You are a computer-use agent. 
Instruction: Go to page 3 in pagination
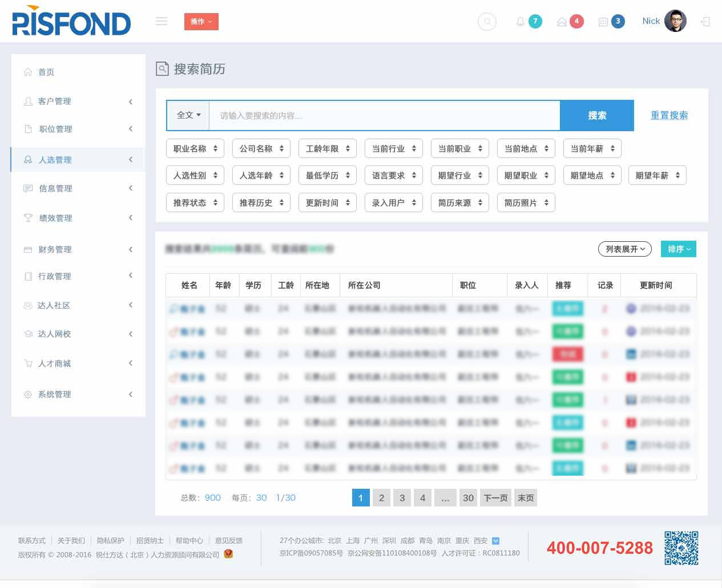402,498
